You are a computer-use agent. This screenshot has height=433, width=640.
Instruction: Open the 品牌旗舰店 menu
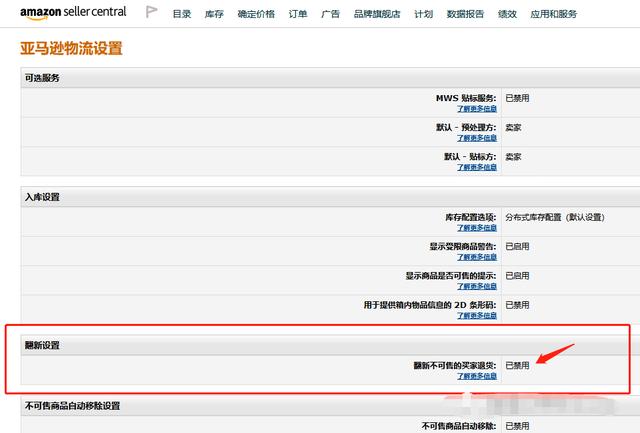point(377,14)
